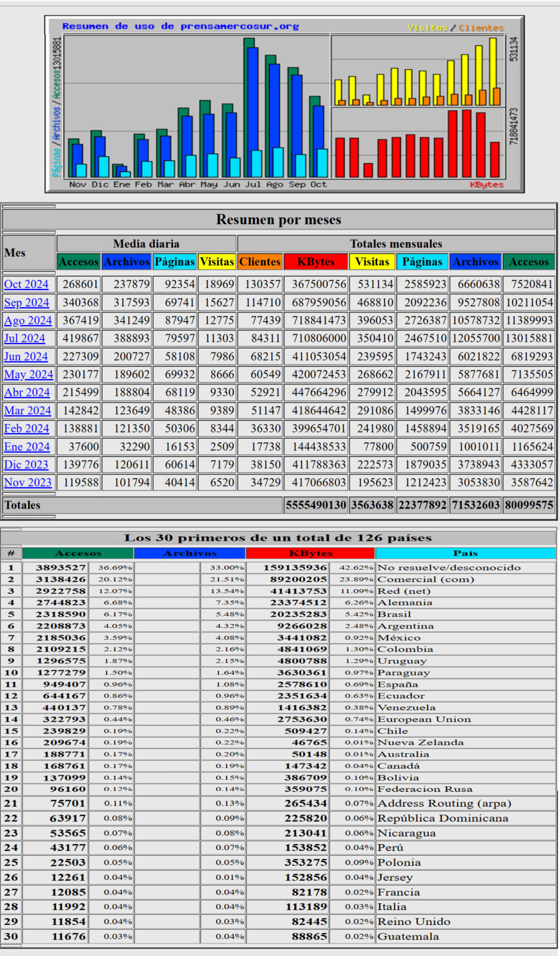Open the Oct 2024 monthly report link
Image resolution: width=560 pixels, height=956 pixels.
26,284
